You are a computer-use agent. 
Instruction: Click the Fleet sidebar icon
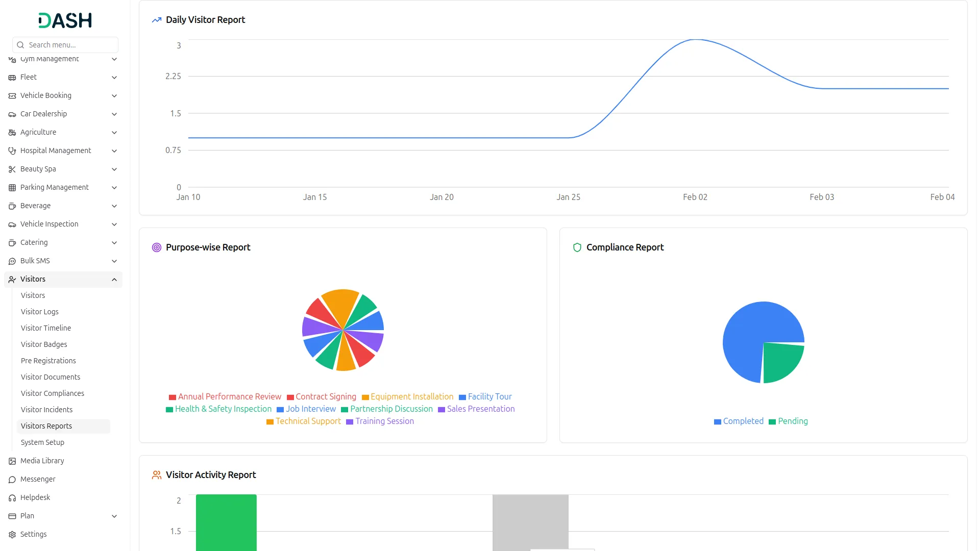point(12,78)
